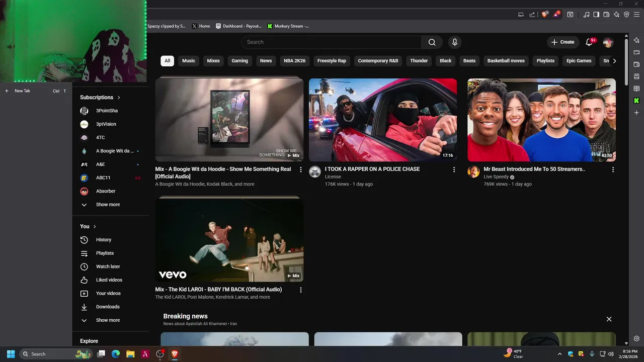
Task: Open the volume speaker tray icon
Action: coord(611,354)
